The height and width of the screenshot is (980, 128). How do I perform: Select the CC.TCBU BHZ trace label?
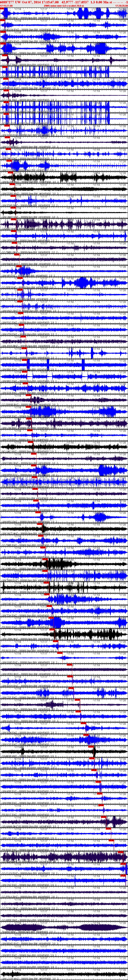(30, 909)
